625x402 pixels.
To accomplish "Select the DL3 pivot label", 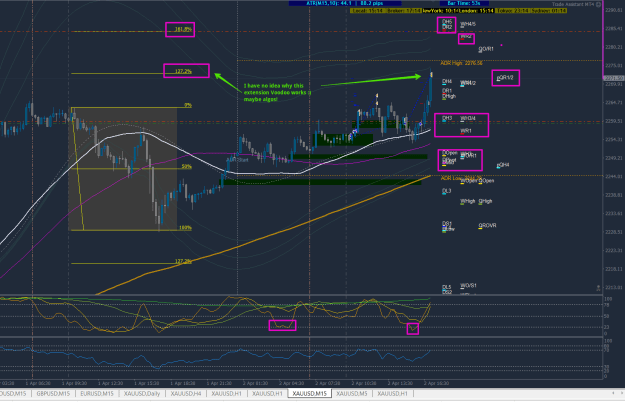I will pos(446,191).
